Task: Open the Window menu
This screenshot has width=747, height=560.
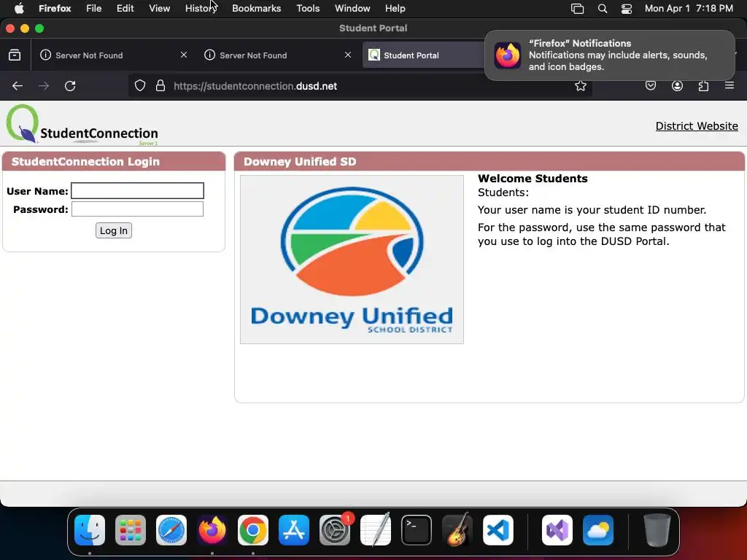Action: point(352,8)
